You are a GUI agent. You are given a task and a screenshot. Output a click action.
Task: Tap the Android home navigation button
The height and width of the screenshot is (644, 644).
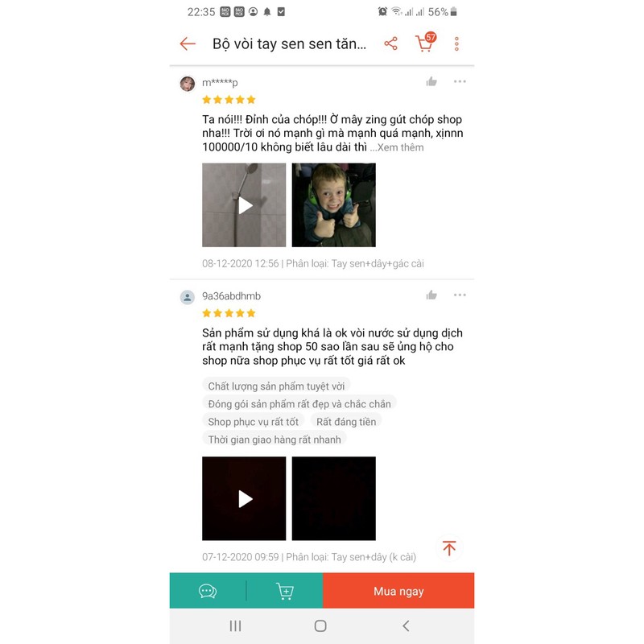(x=320, y=625)
